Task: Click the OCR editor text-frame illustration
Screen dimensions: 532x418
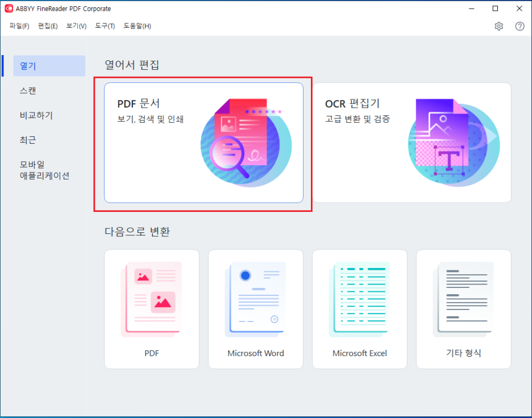Action: click(454, 143)
